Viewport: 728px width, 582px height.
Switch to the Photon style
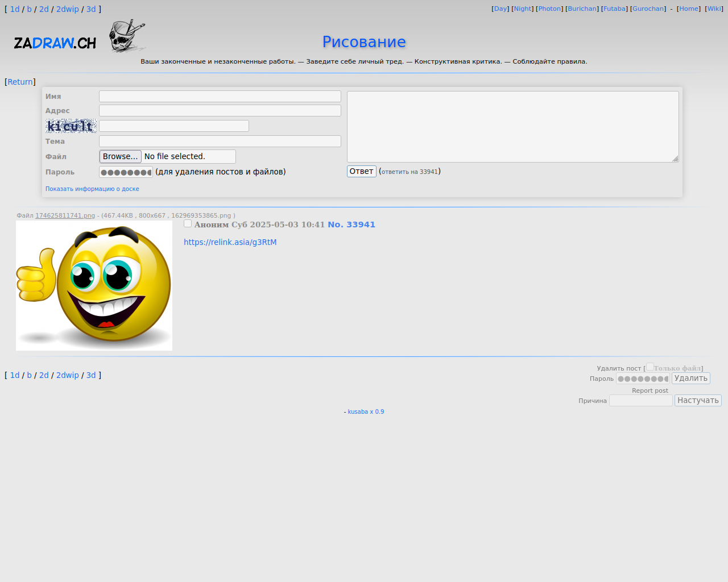click(x=549, y=9)
